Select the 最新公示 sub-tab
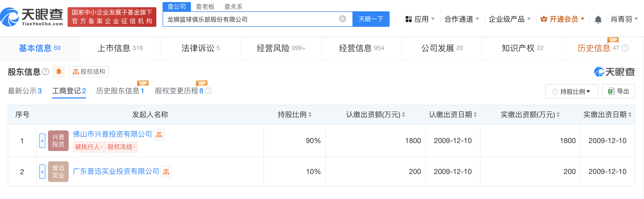 [x=25, y=91]
